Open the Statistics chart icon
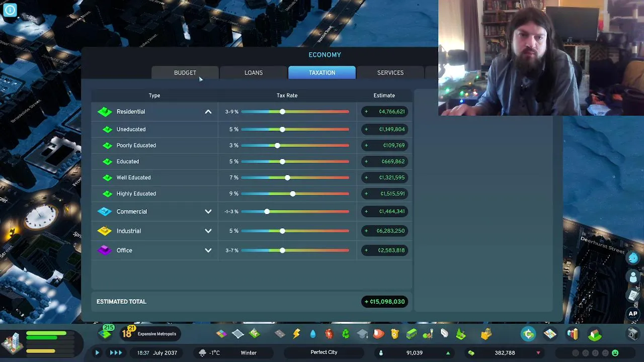644x362 pixels. [573, 334]
